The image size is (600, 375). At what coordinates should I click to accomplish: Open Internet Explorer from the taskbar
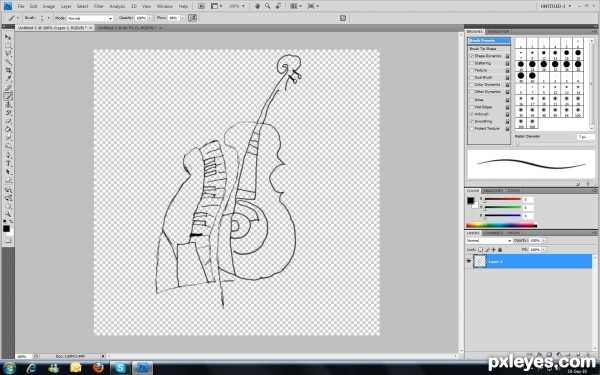pyautogui.click(x=31, y=368)
